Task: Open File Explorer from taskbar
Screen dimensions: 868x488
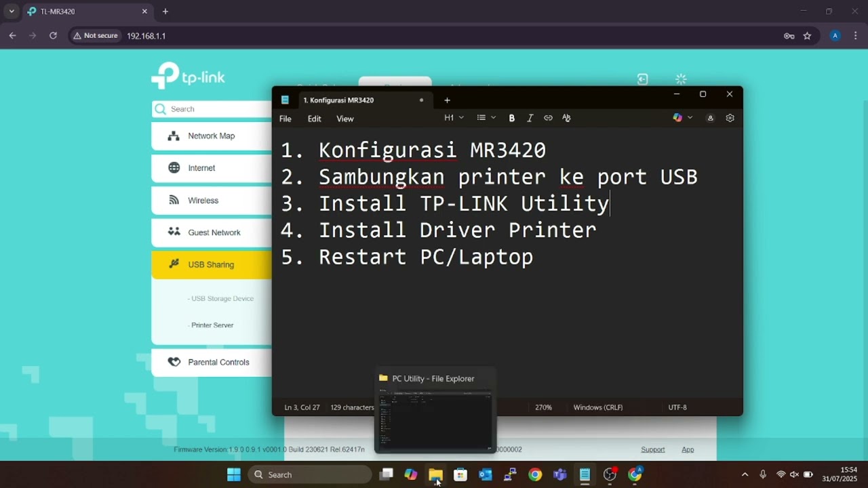Action: coord(435,474)
